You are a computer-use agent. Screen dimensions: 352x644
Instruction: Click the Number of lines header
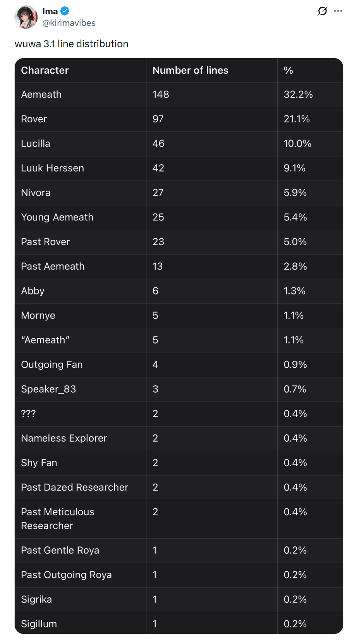(x=190, y=70)
